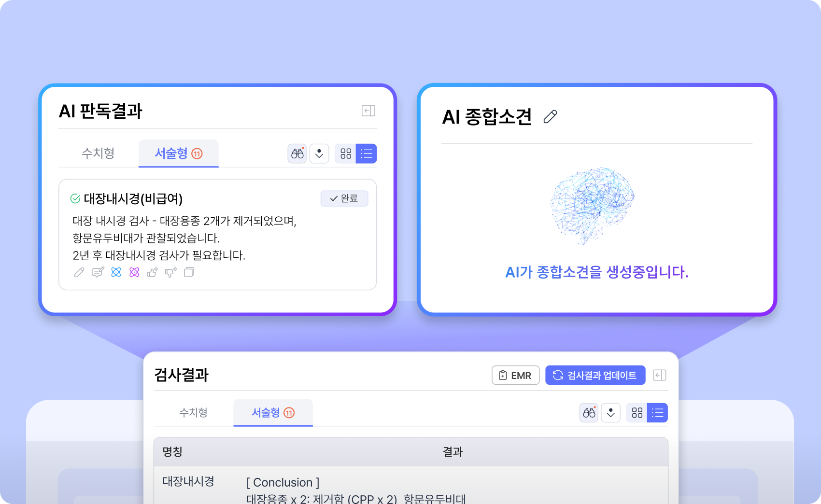Open the pin dropdown in AI 판독결과
The height and width of the screenshot is (504, 821).
[319, 154]
